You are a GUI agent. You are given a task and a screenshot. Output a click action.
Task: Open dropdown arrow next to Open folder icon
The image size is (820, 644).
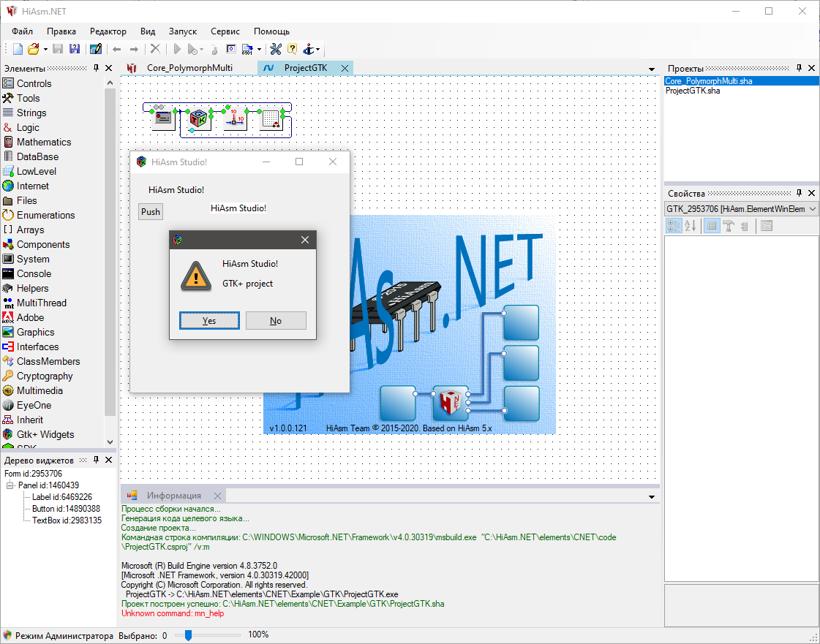(x=45, y=50)
